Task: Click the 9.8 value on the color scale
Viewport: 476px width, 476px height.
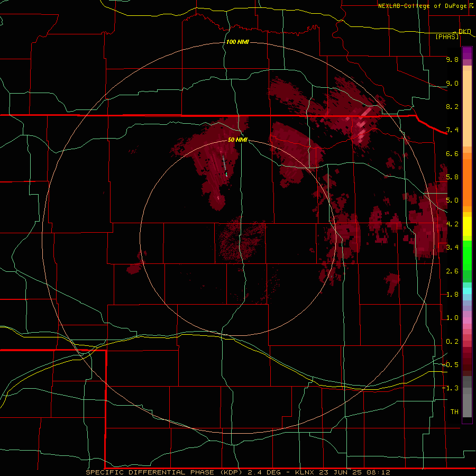Action: point(452,59)
